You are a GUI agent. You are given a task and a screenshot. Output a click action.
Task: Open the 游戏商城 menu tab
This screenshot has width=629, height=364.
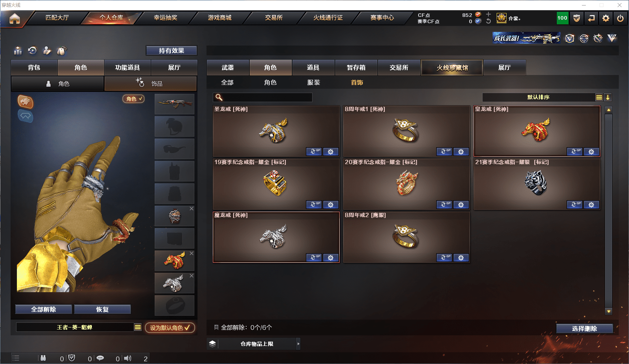[219, 18]
